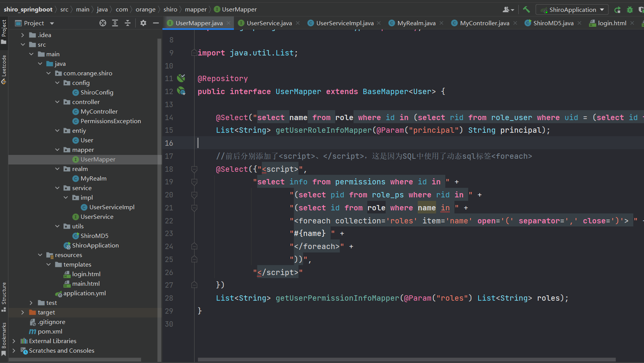This screenshot has width=644, height=363.
Task: Click the Debug bug icon
Action: coord(630,10)
